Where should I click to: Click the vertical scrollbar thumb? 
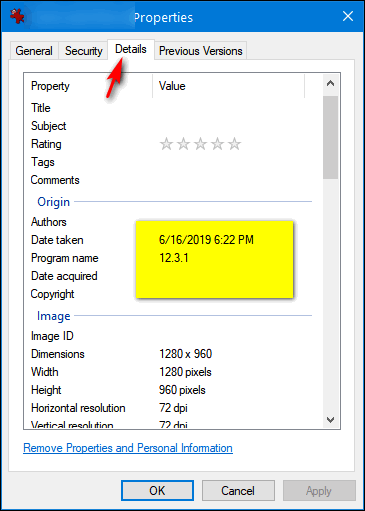click(330, 137)
